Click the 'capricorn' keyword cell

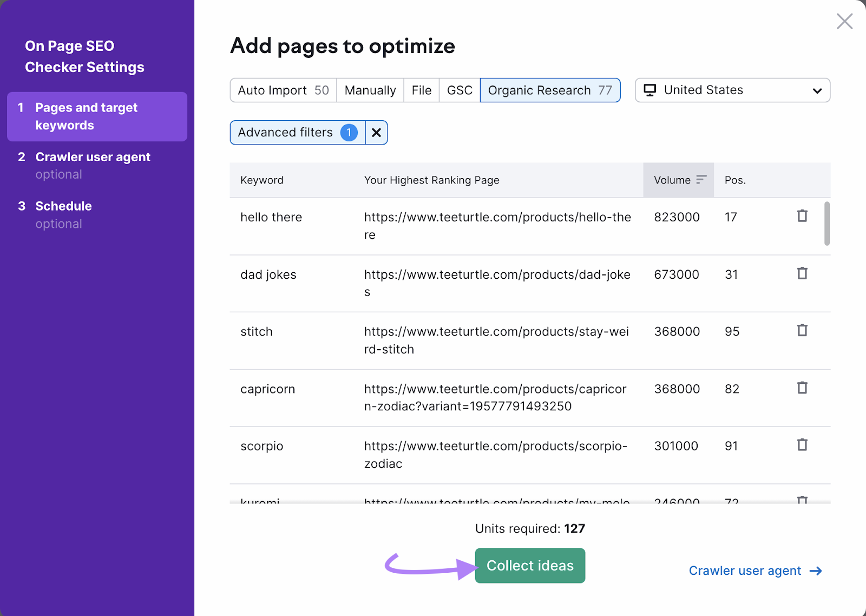point(268,389)
